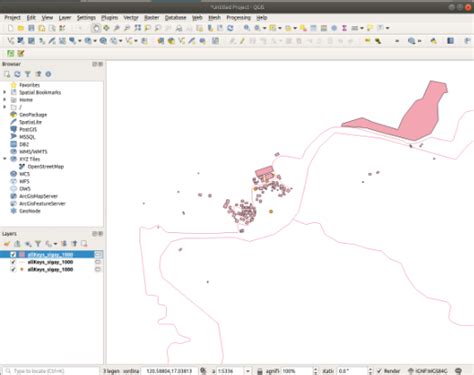Click the Refresh map canvas icon

(230, 28)
